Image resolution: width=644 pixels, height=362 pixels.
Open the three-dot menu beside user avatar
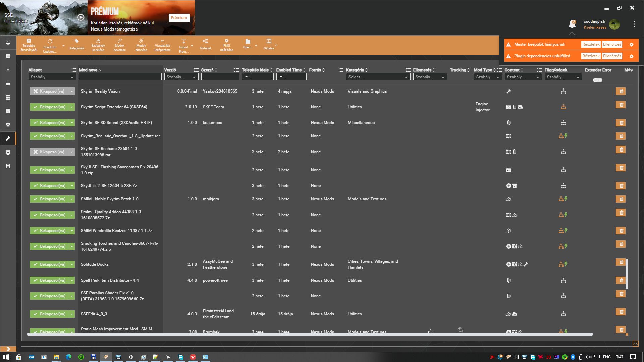(x=634, y=24)
